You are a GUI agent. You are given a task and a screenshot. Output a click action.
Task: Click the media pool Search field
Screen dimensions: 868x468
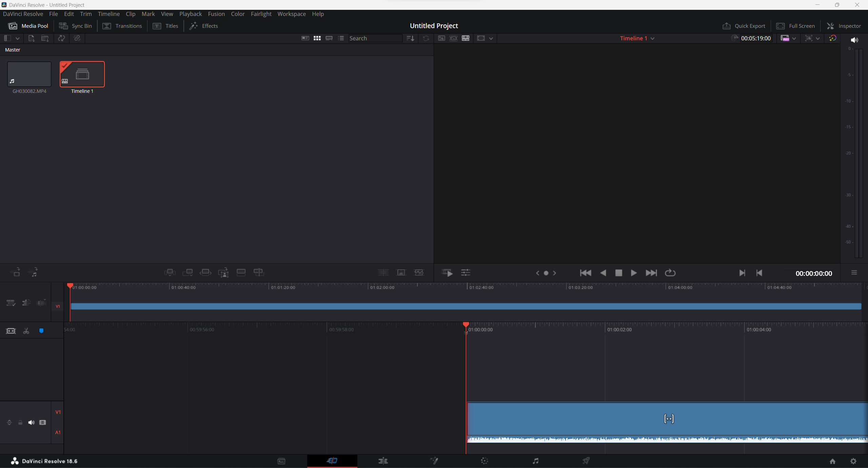tap(375, 38)
